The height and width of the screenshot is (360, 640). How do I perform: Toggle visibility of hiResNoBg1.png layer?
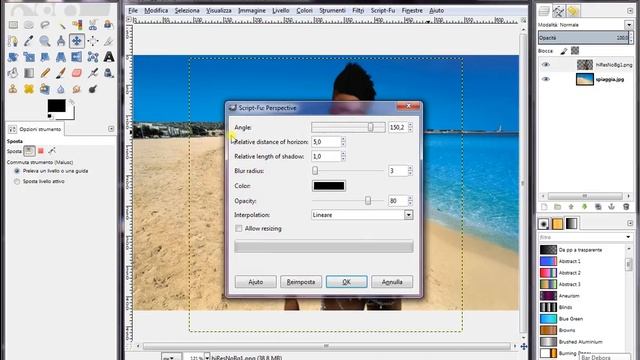click(546, 64)
